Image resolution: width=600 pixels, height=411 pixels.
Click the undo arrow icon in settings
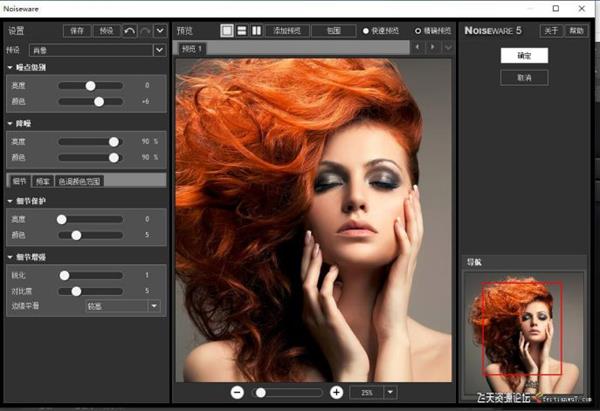pos(129,31)
